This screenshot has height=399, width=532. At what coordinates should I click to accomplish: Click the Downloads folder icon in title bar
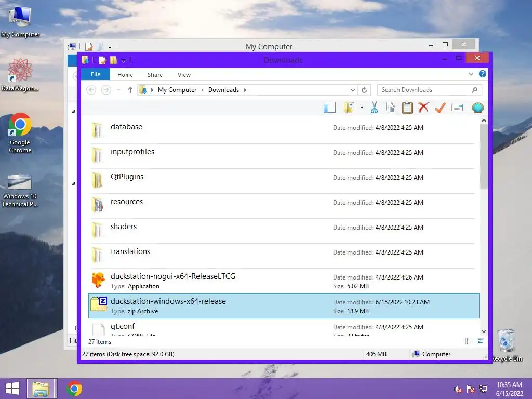[85, 60]
